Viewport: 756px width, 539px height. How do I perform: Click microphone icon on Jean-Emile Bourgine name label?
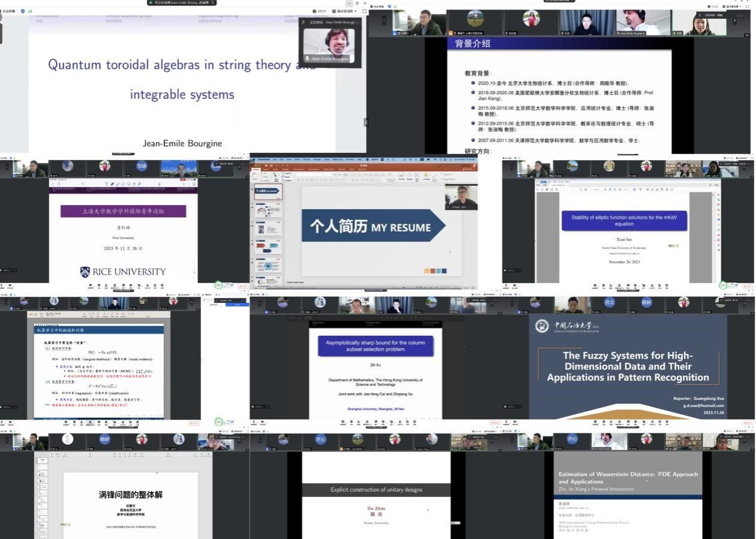coord(307,59)
